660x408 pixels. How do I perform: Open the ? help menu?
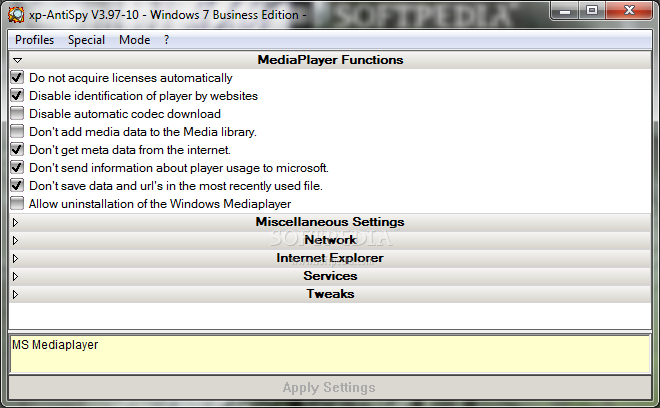(x=167, y=40)
